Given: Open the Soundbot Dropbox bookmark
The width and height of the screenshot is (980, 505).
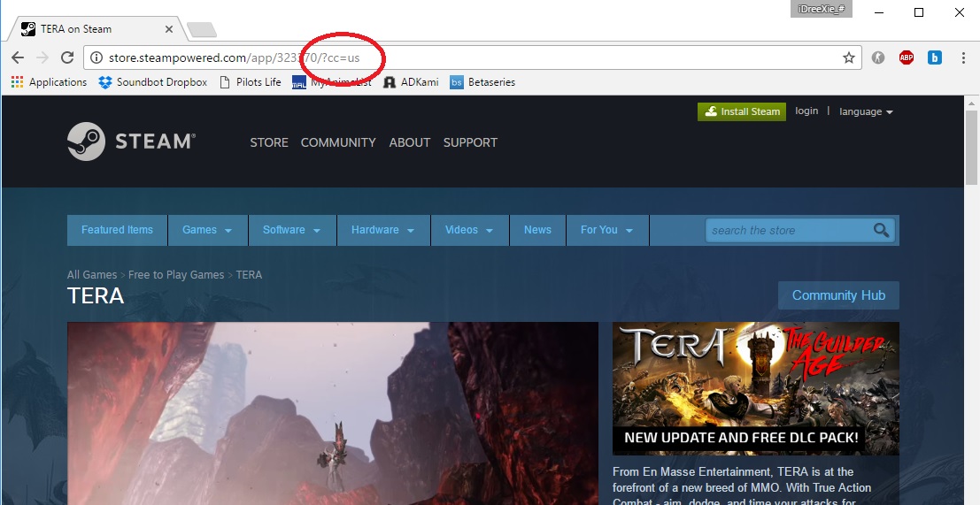Looking at the screenshot, I should [x=153, y=81].
